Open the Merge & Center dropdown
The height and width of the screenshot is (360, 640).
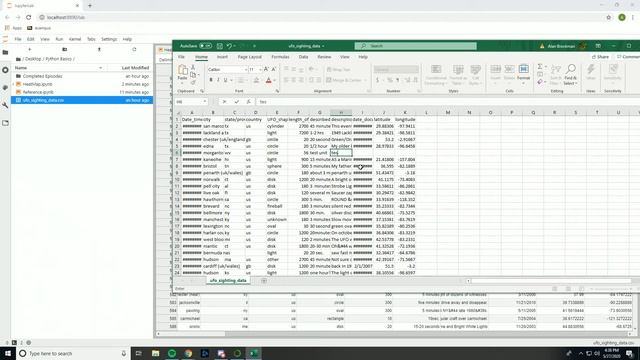[x=365, y=80]
